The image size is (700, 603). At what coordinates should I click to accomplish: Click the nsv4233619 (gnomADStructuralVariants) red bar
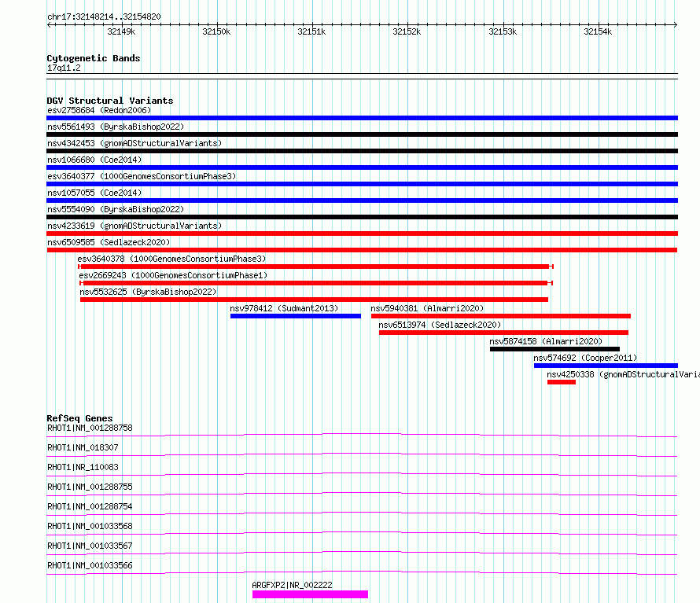click(x=362, y=233)
